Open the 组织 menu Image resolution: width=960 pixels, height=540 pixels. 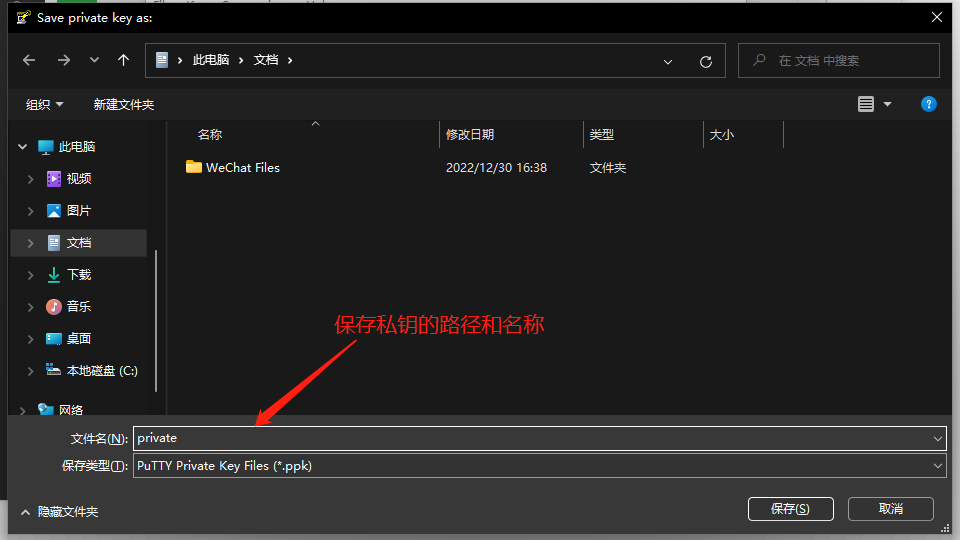44,104
